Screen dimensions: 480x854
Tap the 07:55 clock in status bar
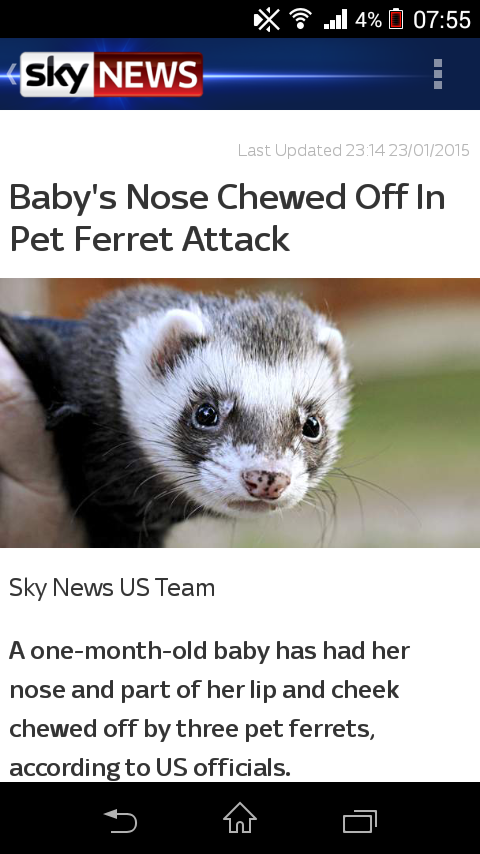point(442,20)
